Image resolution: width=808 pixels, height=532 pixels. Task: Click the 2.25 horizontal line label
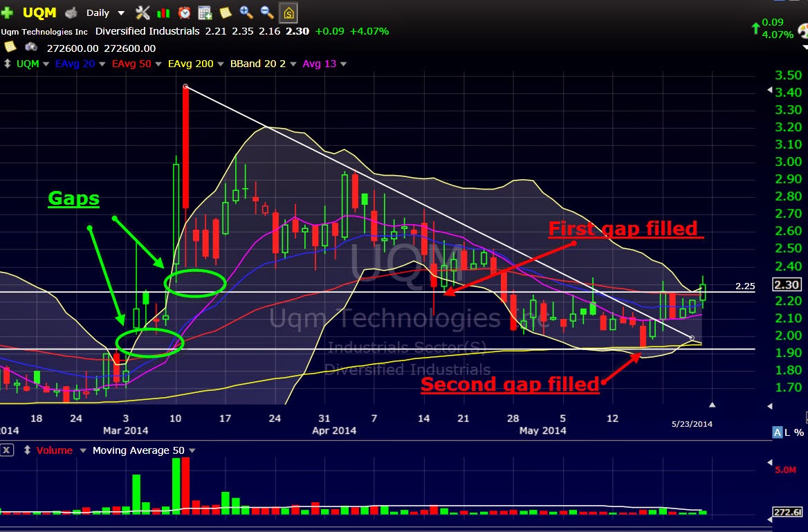pyautogui.click(x=744, y=286)
